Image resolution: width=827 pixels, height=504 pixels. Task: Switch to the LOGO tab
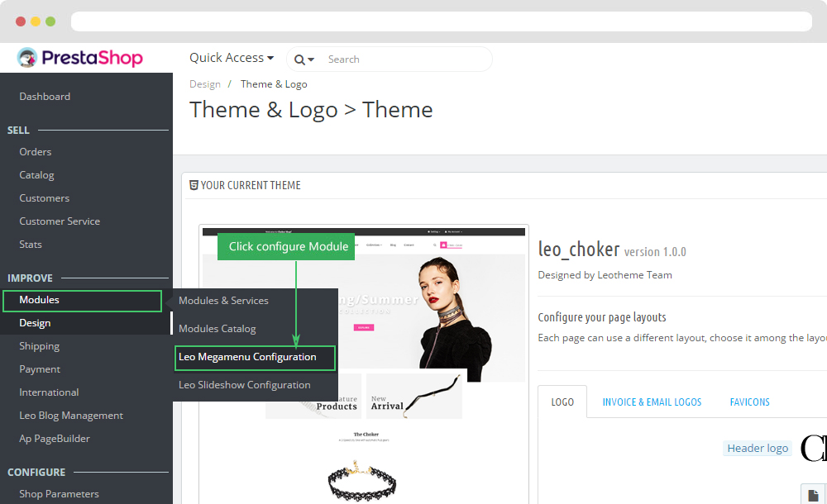point(562,402)
